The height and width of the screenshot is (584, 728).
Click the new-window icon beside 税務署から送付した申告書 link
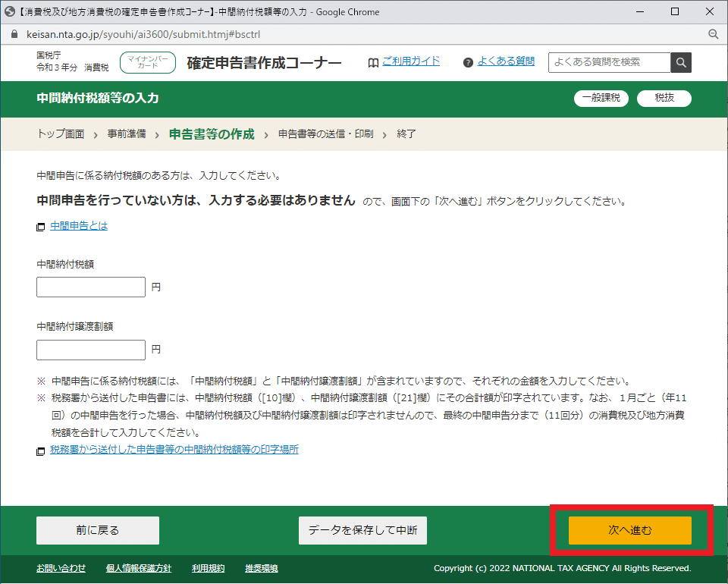point(41,451)
